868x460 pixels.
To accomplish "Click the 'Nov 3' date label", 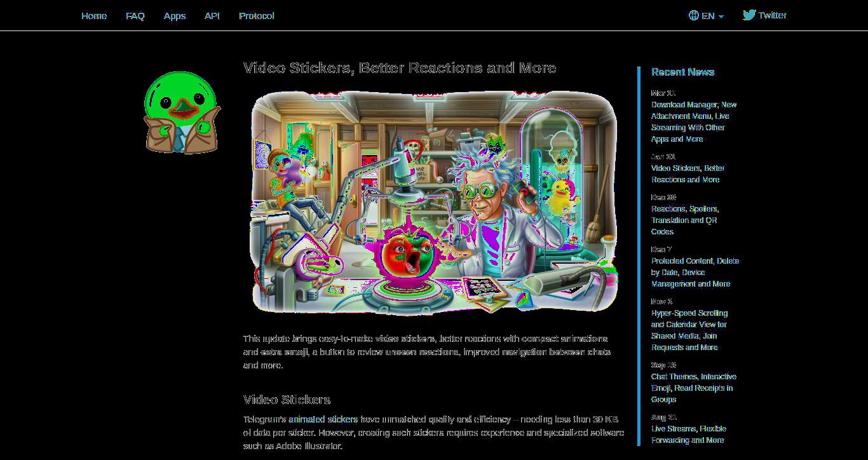I will 661,302.
